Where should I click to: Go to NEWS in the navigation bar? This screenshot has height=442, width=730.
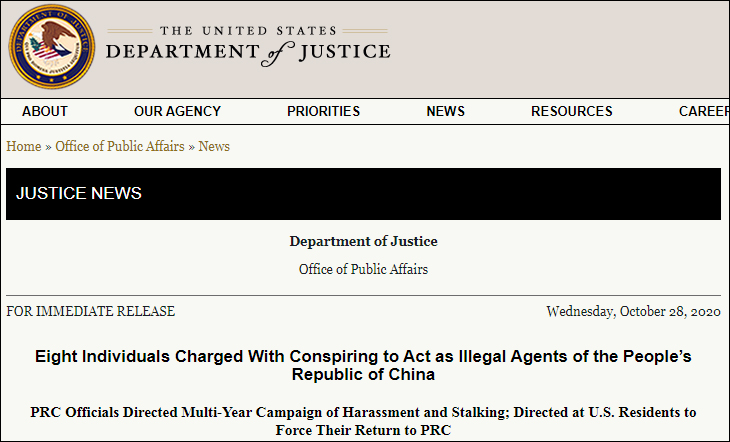pos(445,111)
